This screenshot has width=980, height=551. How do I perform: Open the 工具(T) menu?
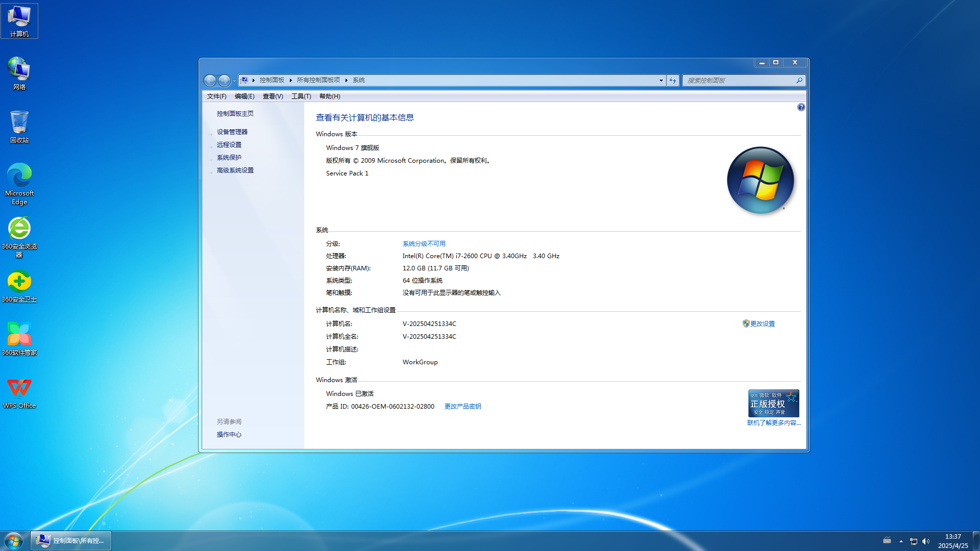click(300, 96)
